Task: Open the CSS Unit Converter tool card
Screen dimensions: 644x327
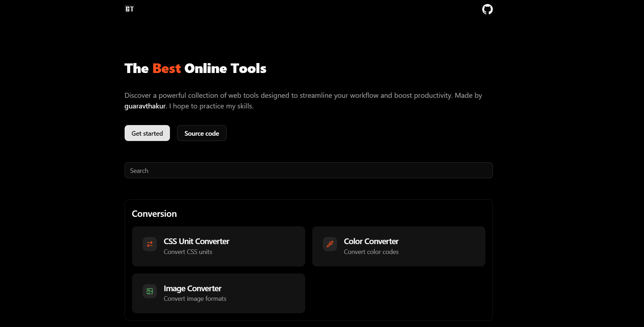Action: 218,246
